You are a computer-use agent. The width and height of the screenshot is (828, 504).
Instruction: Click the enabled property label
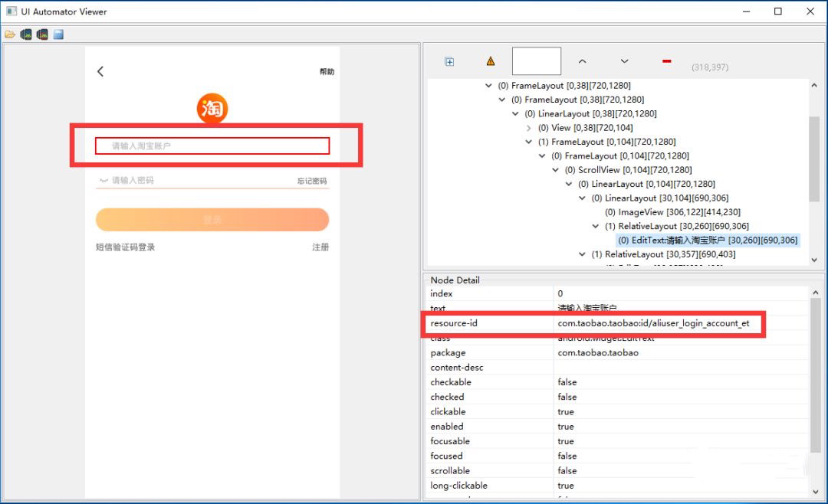coord(447,427)
